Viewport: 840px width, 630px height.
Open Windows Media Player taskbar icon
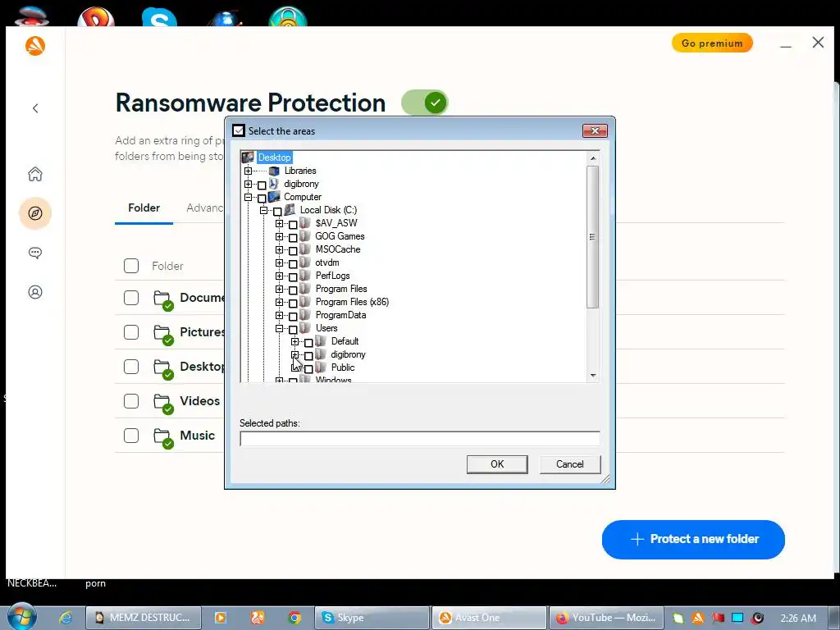(220, 618)
